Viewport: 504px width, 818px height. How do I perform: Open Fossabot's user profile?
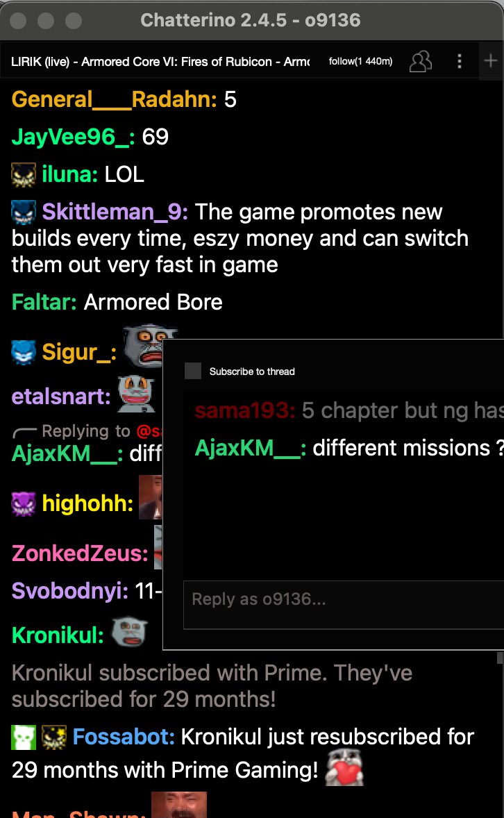(124, 737)
